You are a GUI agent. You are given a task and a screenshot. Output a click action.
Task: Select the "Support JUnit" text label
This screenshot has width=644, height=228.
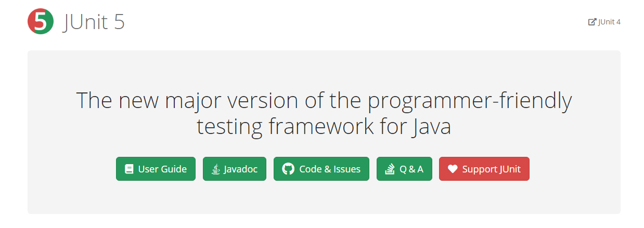click(491, 169)
